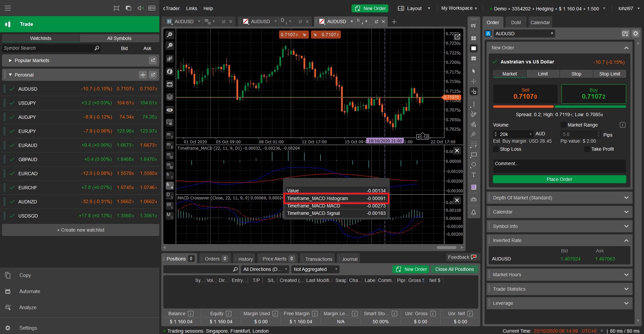This screenshot has width=644, height=334.
Task: Select the text drawing tool
Action: pyautogui.click(x=474, y=175)
